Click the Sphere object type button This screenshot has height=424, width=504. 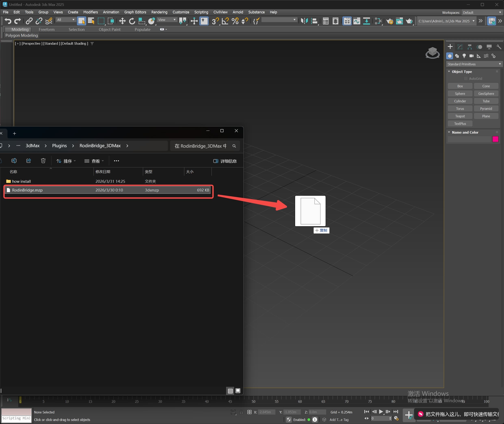460,93
